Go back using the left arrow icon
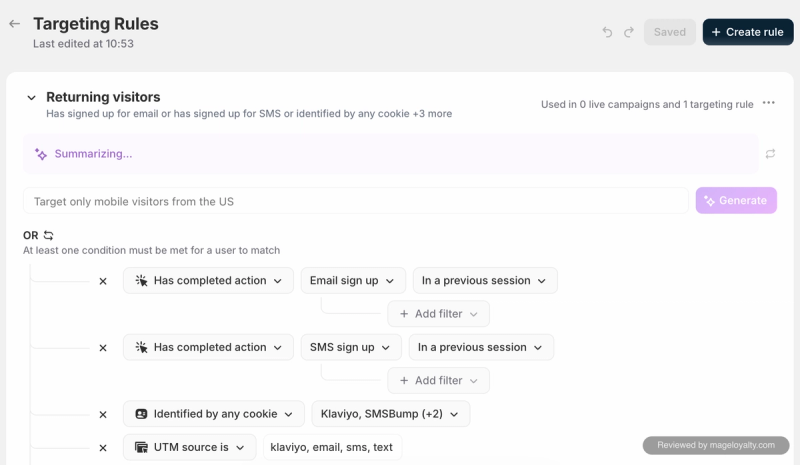Viewport: 800px width, 465px height. click(14, 23)
